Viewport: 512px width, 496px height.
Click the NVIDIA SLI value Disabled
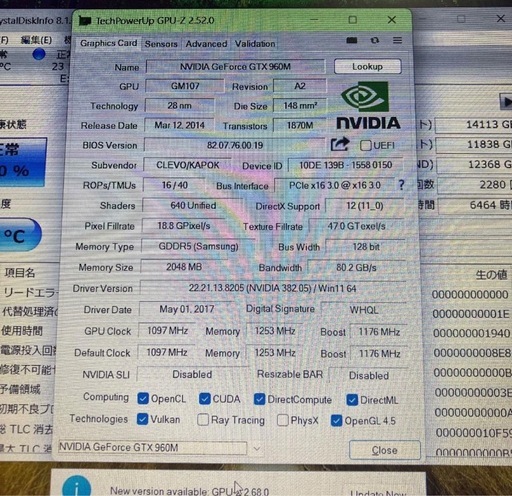click(x=192, y=374)
